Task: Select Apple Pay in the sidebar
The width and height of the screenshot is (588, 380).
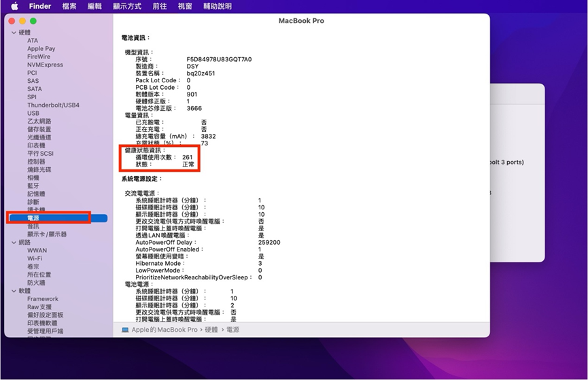Action: click(x=41, y=48)
